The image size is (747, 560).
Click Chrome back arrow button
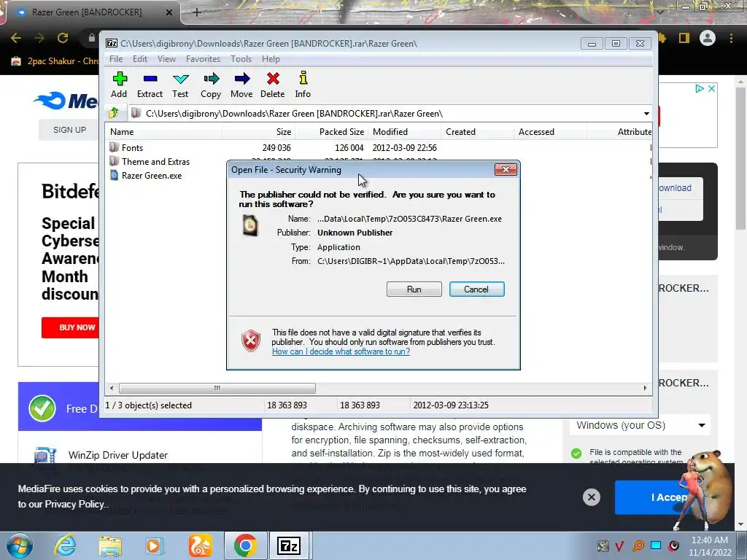(16, 38)
